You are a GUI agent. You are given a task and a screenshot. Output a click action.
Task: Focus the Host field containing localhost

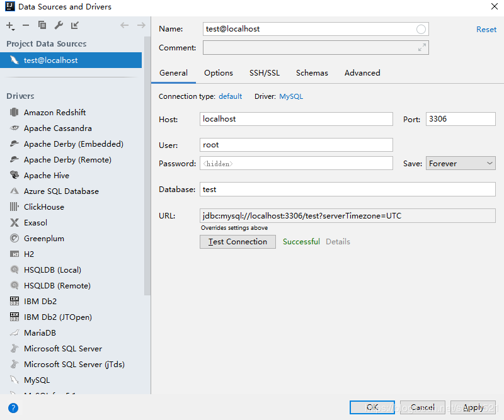point(296,119)
